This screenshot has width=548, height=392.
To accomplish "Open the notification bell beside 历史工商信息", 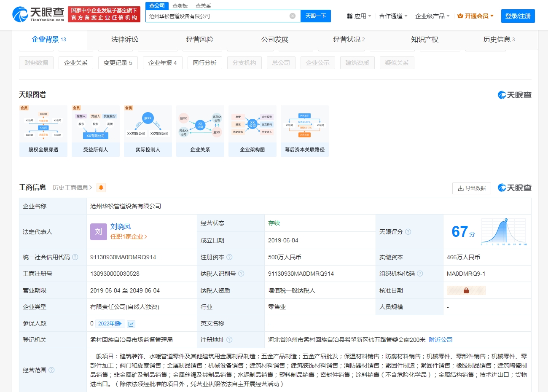I will 101,188.
